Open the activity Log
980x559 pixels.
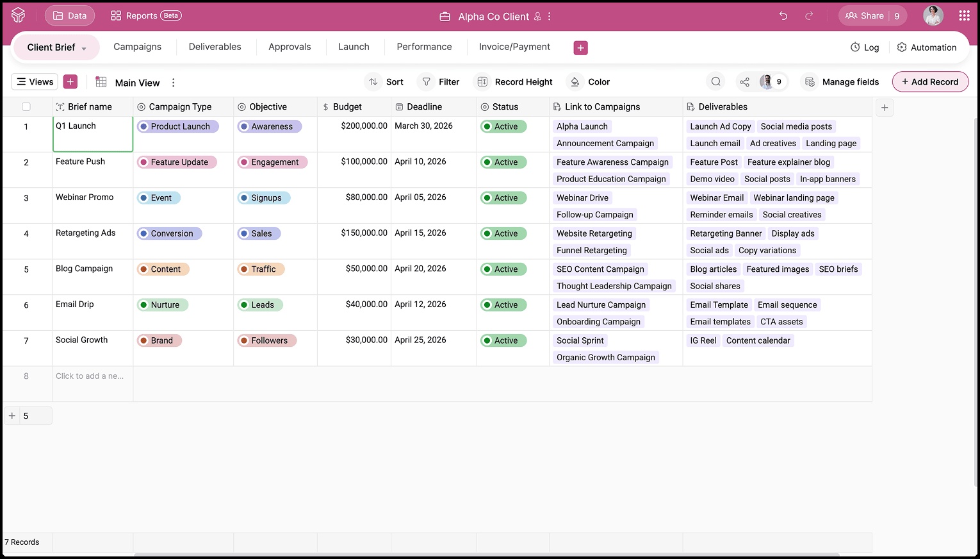[x=864, y=47]
